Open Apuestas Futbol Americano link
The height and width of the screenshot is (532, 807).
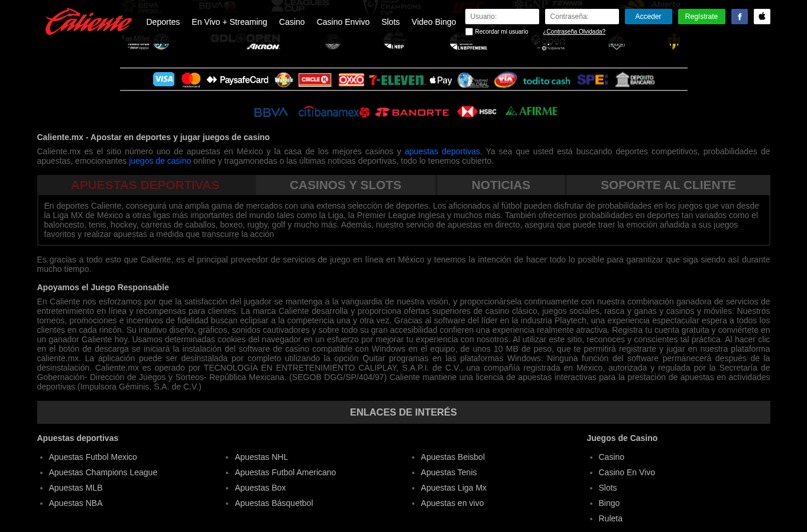pos(285,472)
